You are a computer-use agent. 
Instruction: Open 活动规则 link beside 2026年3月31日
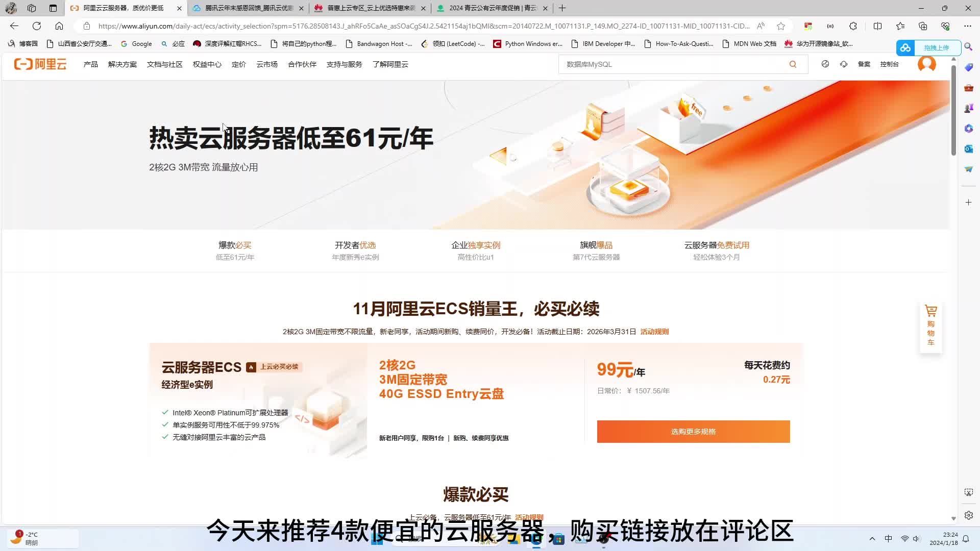(654, 332)
